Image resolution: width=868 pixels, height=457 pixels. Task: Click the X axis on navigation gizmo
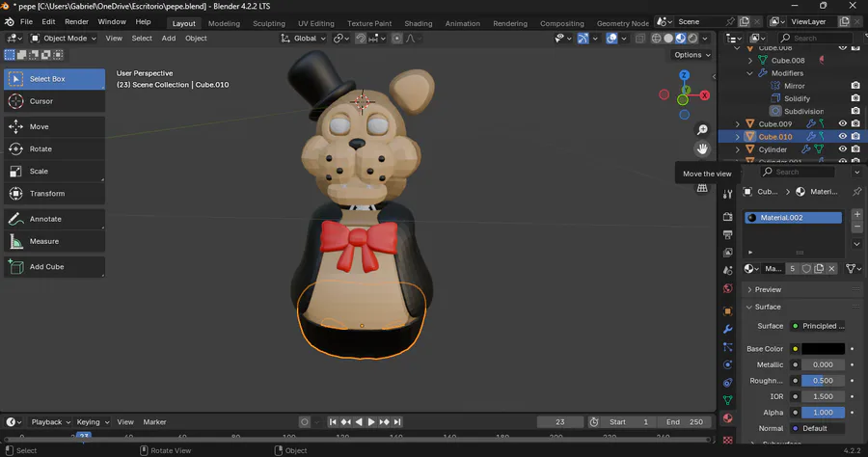[x=705, y=95]
